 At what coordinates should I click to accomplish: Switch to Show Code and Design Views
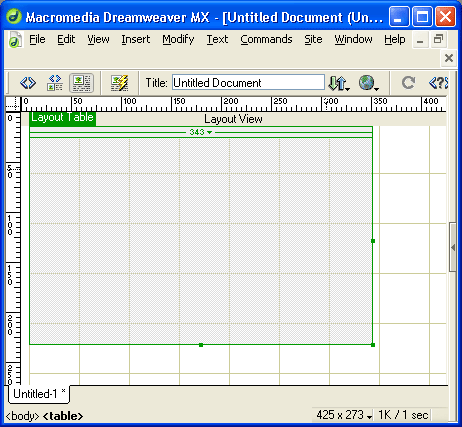[55, 82]
